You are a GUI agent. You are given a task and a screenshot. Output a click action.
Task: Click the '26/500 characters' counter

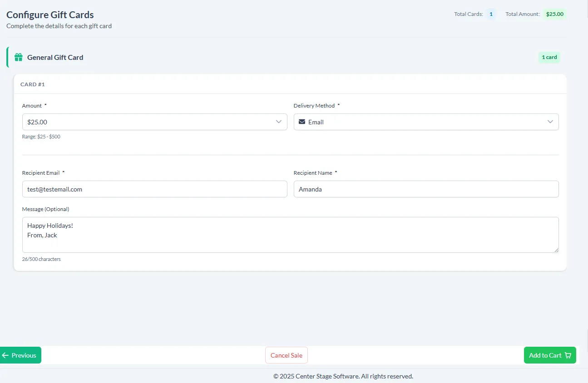[41, 259]
